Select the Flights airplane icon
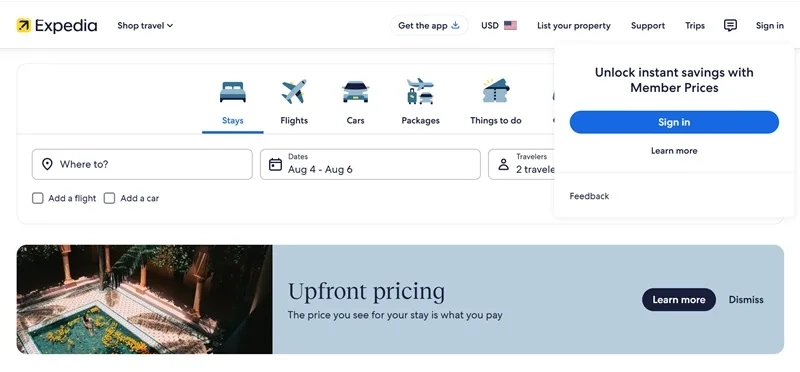 (x=294, y=92)
